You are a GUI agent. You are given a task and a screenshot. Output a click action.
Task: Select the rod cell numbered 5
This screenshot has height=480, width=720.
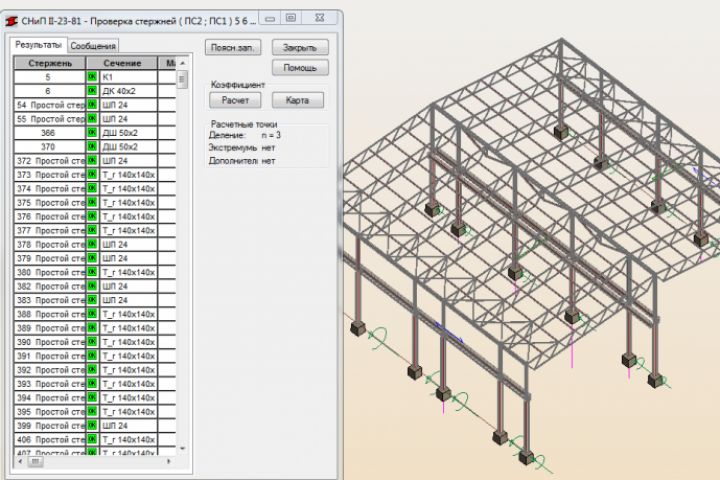[x=50, y=77]
